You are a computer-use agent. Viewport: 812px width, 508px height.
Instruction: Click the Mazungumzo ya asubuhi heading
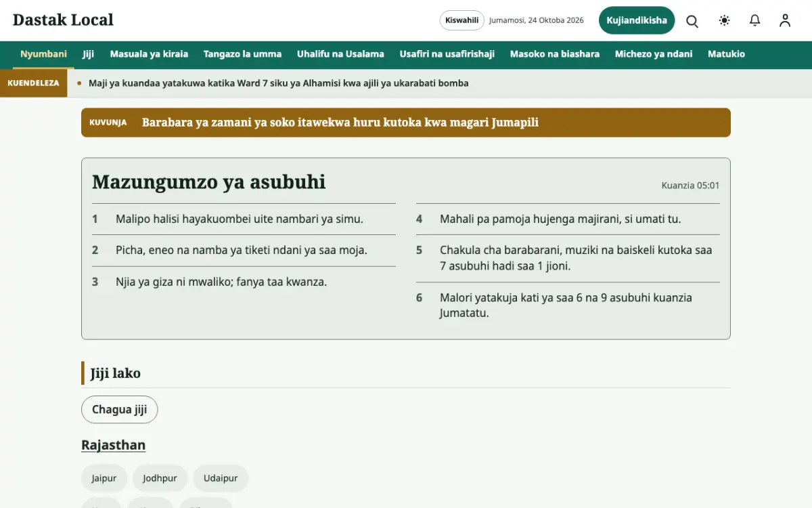[x=208, y=182]
